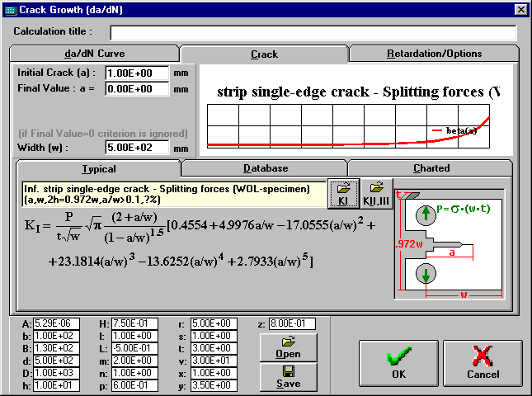This screenshot has width=532, height=396.
Task: Switch to the Charted tab
Action: click(431, 168)
